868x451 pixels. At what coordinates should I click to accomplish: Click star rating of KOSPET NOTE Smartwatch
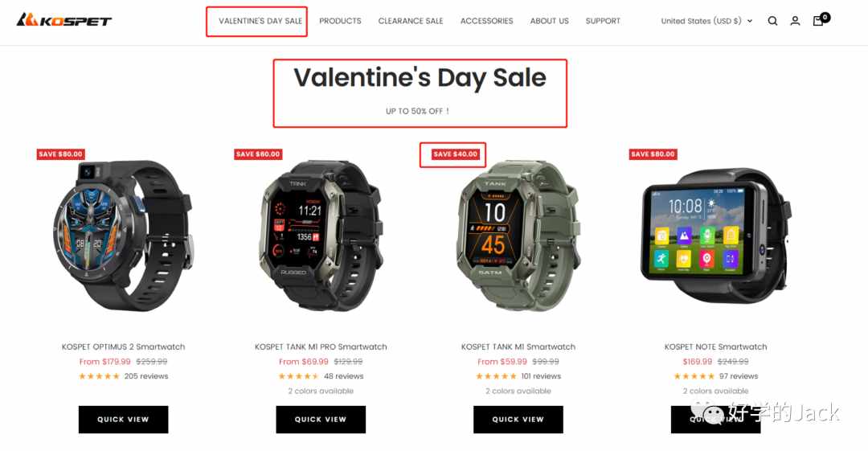pos(694,376)
